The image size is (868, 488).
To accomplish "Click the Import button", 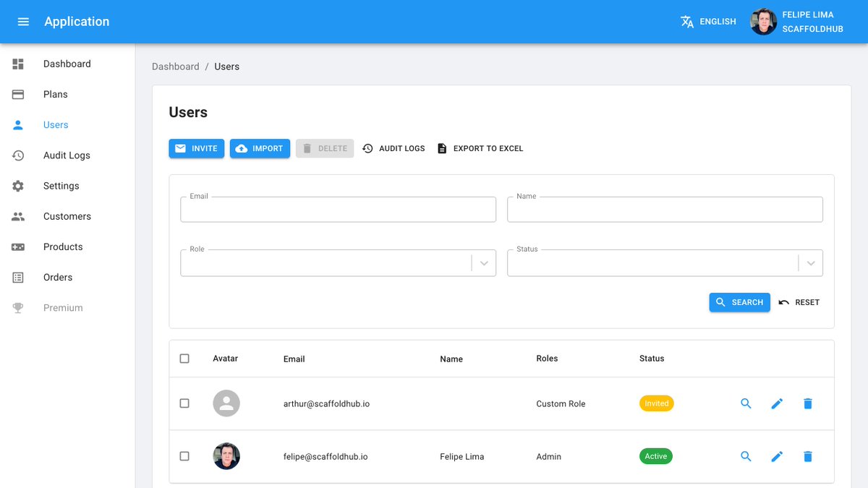I will (x=260, y=148).
